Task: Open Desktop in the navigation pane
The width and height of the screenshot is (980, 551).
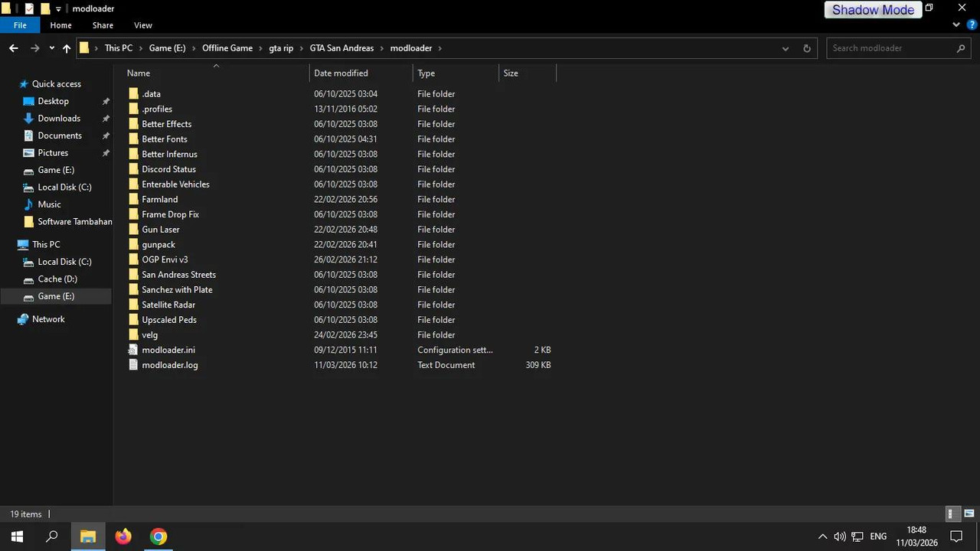Action: point(53,101)
